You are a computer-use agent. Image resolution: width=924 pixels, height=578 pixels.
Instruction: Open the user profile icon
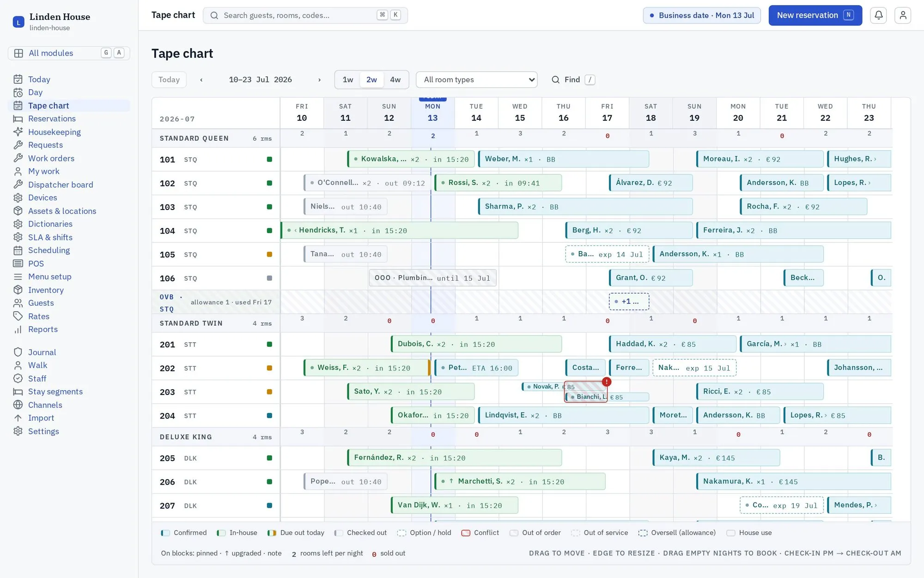(903, 15)
